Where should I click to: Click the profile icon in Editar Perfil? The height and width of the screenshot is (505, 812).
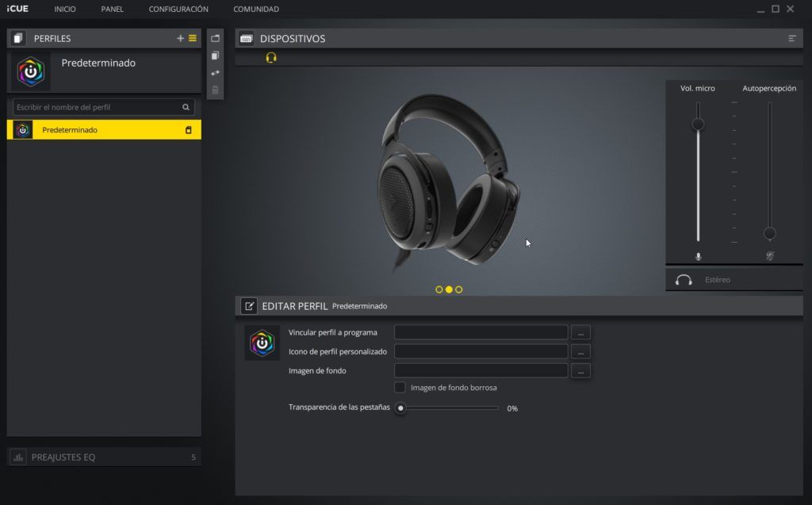tap(262, 343)
